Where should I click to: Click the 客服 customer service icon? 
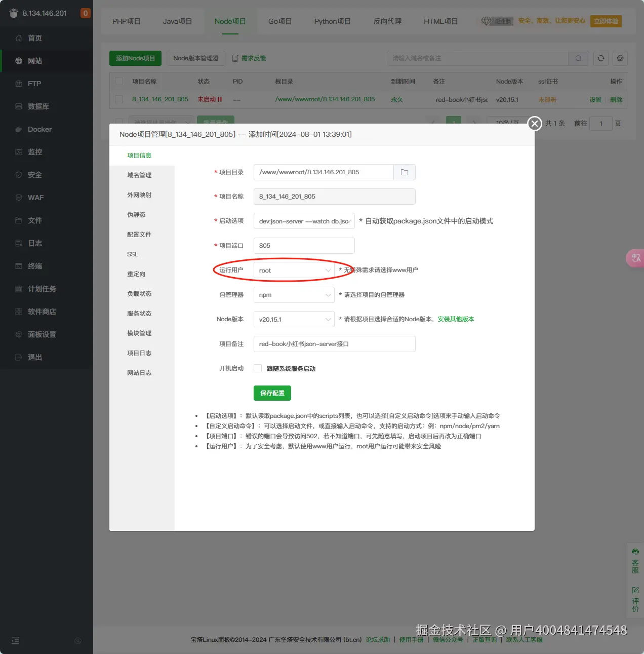click(x=635, y=561)
